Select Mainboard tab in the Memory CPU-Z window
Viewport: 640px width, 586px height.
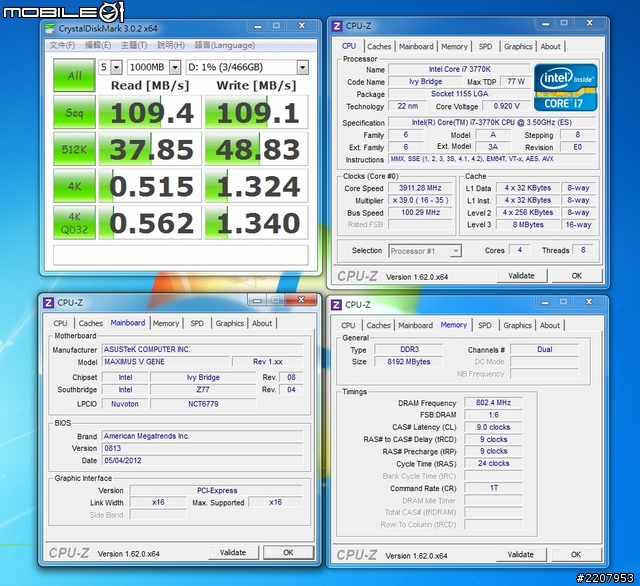tap(416, 325)
